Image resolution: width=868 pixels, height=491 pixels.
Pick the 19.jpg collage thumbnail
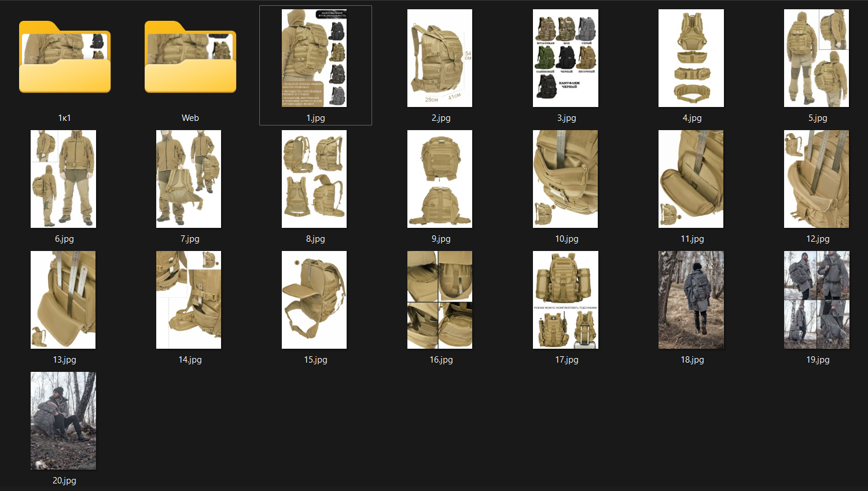(x=816, y=300)
